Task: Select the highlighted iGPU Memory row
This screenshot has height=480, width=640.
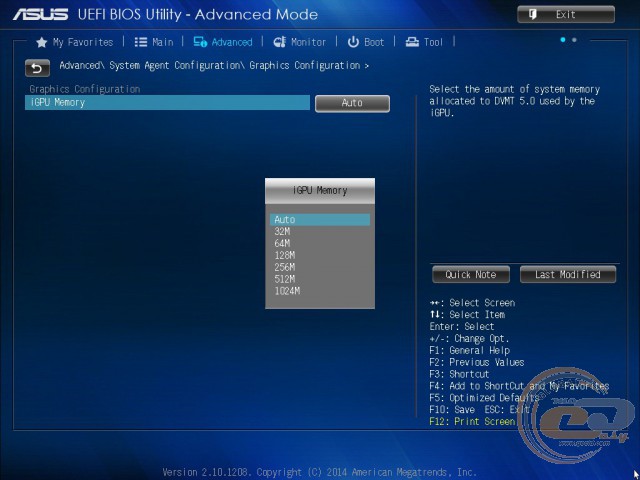Action: coord(167,102)
